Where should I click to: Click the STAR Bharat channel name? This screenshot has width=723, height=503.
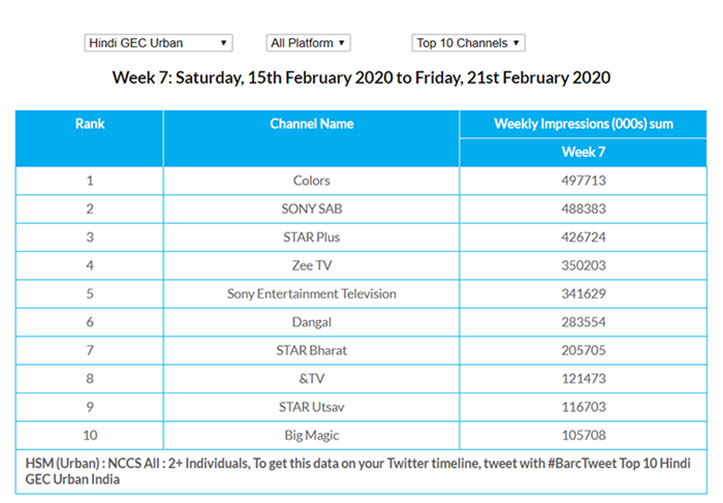click(x=311, y=350)
